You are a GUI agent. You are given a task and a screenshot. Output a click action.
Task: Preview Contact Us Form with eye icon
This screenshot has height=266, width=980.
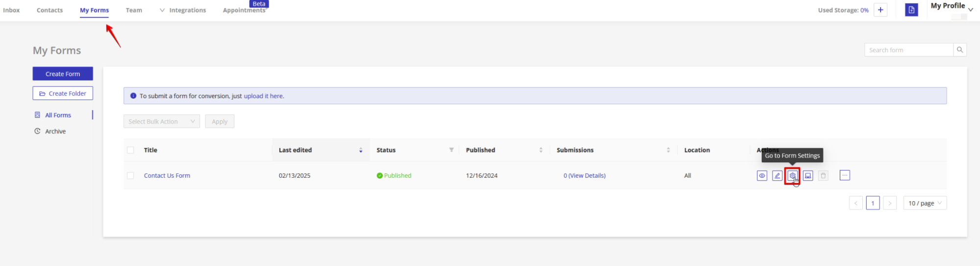click(x=762, y=176)
